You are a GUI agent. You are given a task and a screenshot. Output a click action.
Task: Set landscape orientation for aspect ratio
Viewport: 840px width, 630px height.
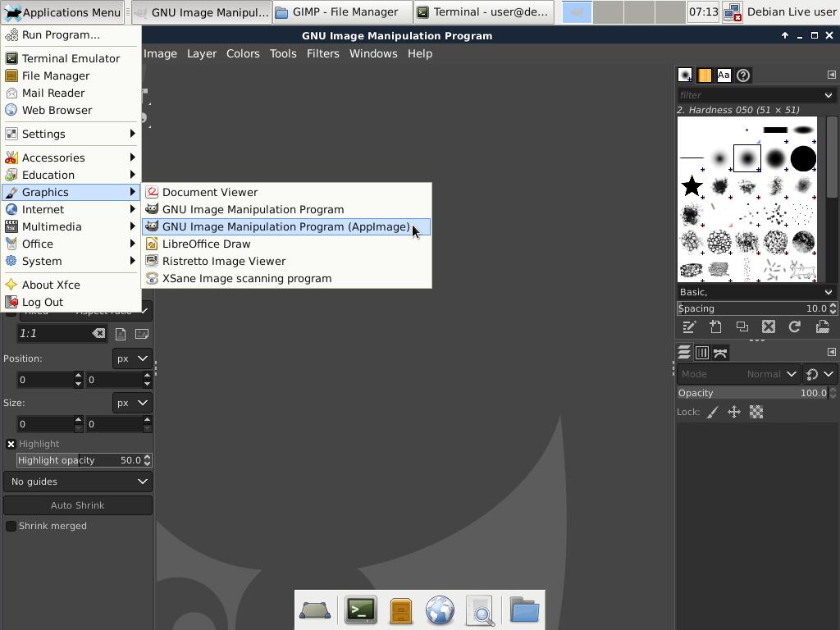click(x=142, y=334)
